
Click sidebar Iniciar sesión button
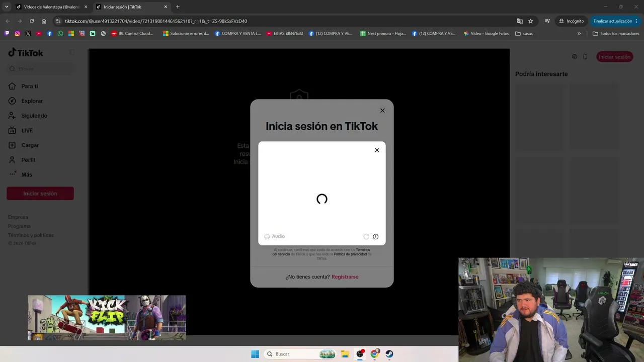coord(40,194)
